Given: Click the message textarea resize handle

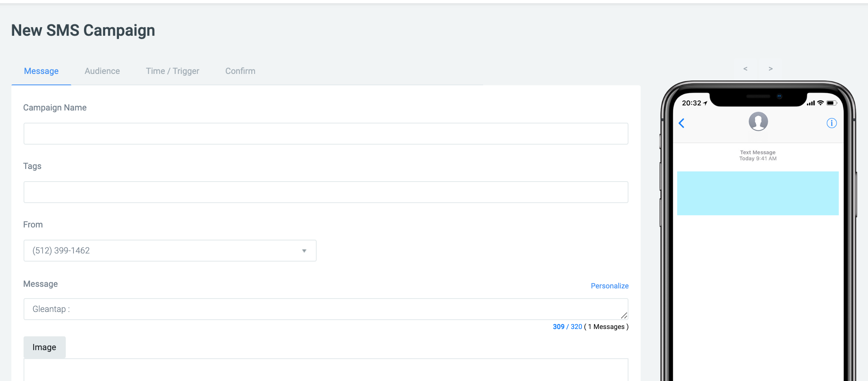Looking at the screenshot, I should tap(624, 316).
